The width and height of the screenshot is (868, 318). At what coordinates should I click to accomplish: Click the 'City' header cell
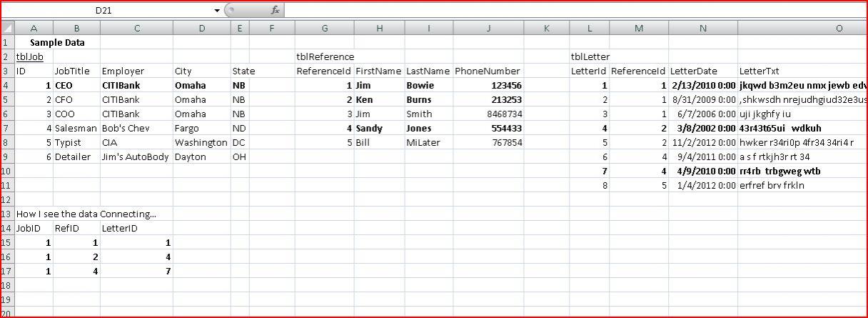pyautogui.click(x=201, y=71)
